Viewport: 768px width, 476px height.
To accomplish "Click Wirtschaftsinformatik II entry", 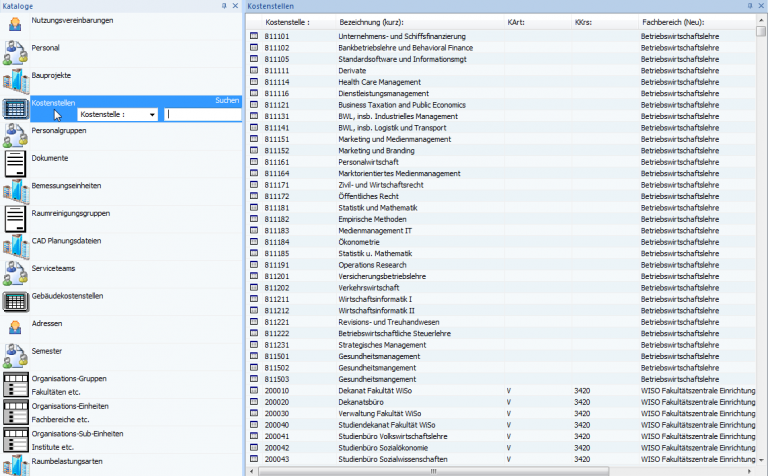I will pyautogui.click(x=376, y=310).
